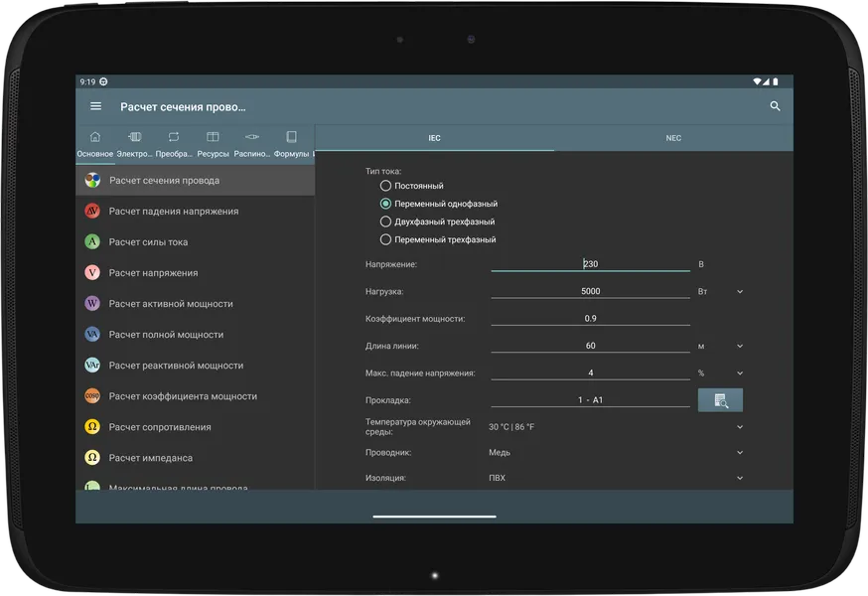
Task: Tap the cellular signal status icon
Action: pos(766,81)
